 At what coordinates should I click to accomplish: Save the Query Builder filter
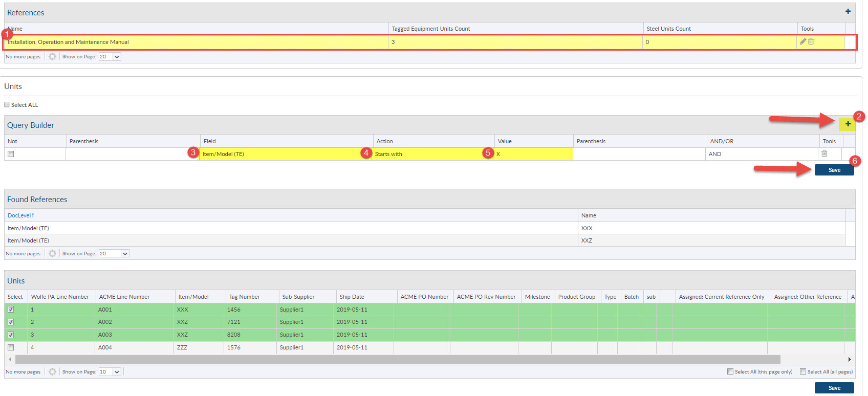(834, 170)
